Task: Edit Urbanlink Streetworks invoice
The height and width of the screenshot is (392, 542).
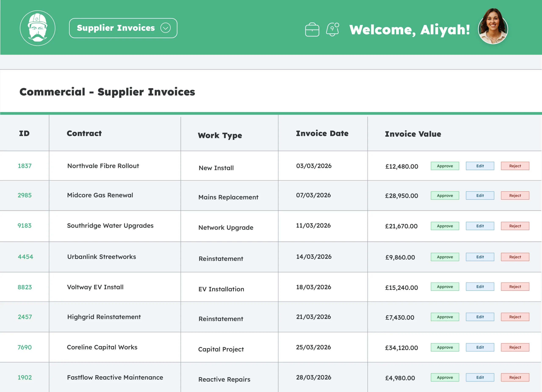Action: [480, 257]
